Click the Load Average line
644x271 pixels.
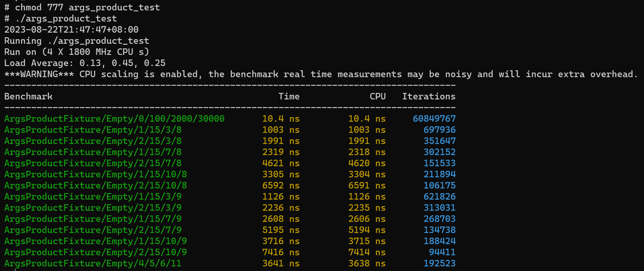point(85,63)
